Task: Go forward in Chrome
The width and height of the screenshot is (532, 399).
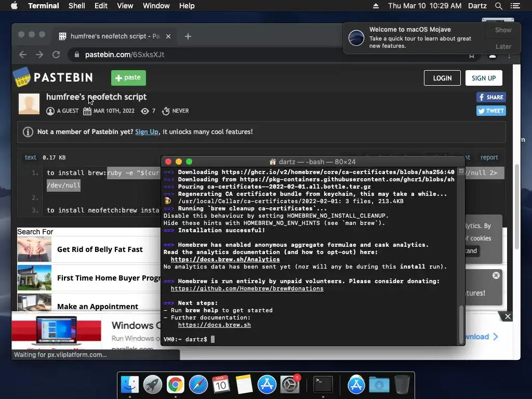Action: point(39,55)
